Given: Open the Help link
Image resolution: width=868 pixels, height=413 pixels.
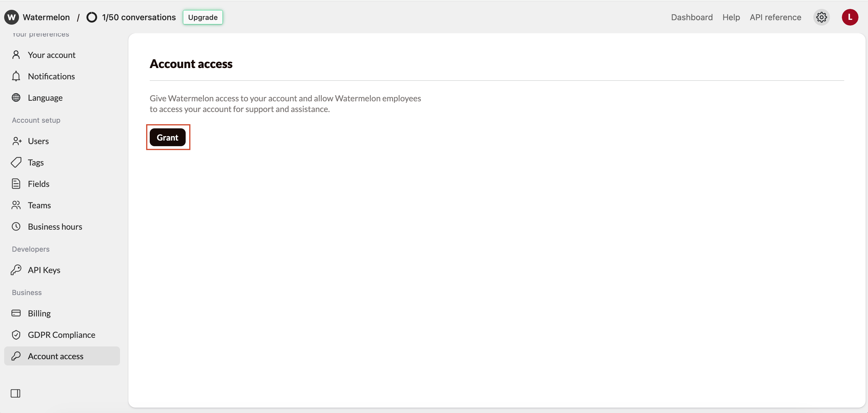Looking at the screenshot, I should (731, 17).
